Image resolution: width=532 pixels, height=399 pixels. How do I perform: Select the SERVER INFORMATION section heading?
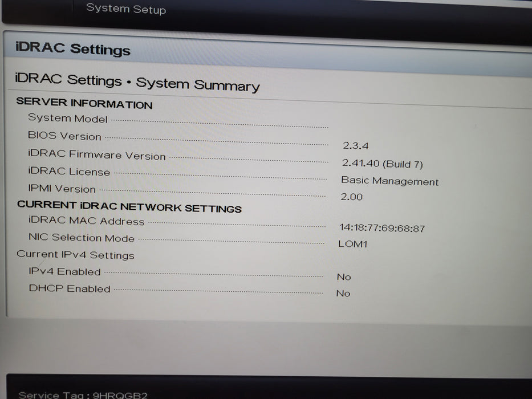[84, 103]
